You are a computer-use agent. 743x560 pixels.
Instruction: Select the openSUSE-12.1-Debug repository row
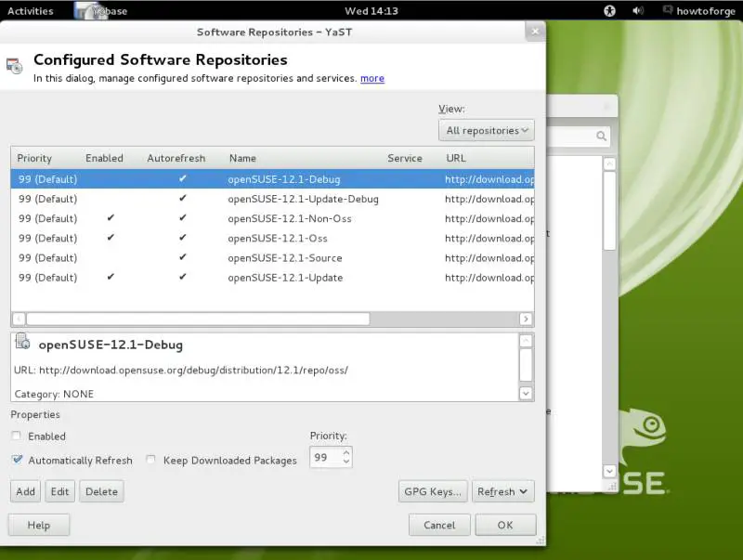(x=272, y=179)
